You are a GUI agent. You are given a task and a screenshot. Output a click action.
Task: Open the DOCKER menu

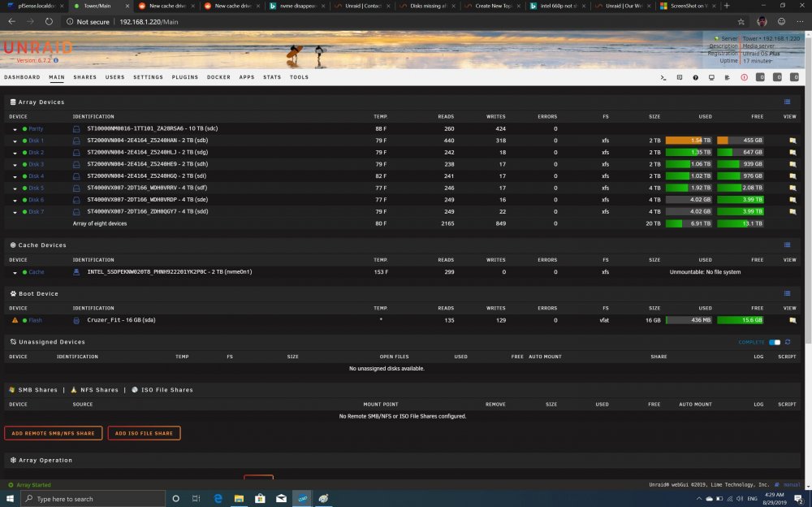pyautogui.click(x=218, y=77)
